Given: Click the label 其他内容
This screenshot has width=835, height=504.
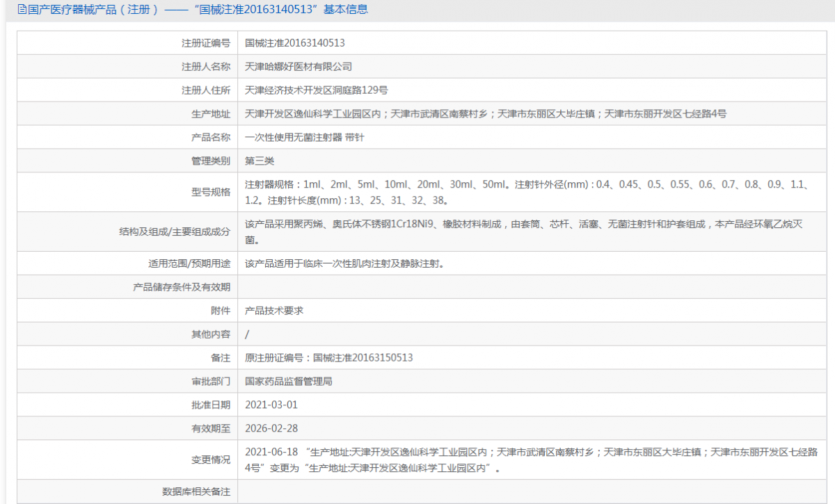Looking at the screenshot, I should coord(211,334).
